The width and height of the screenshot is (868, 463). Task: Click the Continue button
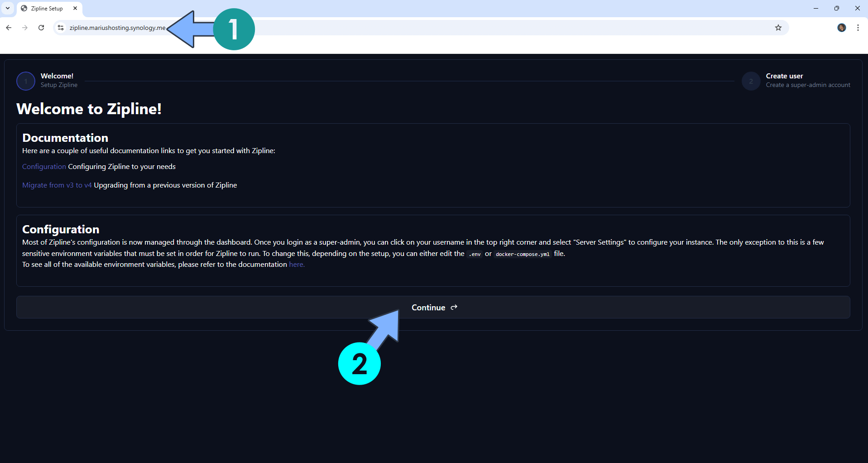(433, 307)
